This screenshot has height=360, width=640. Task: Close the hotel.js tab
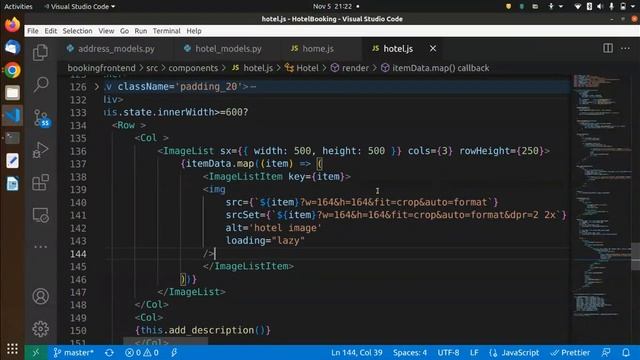click(433, 49)
